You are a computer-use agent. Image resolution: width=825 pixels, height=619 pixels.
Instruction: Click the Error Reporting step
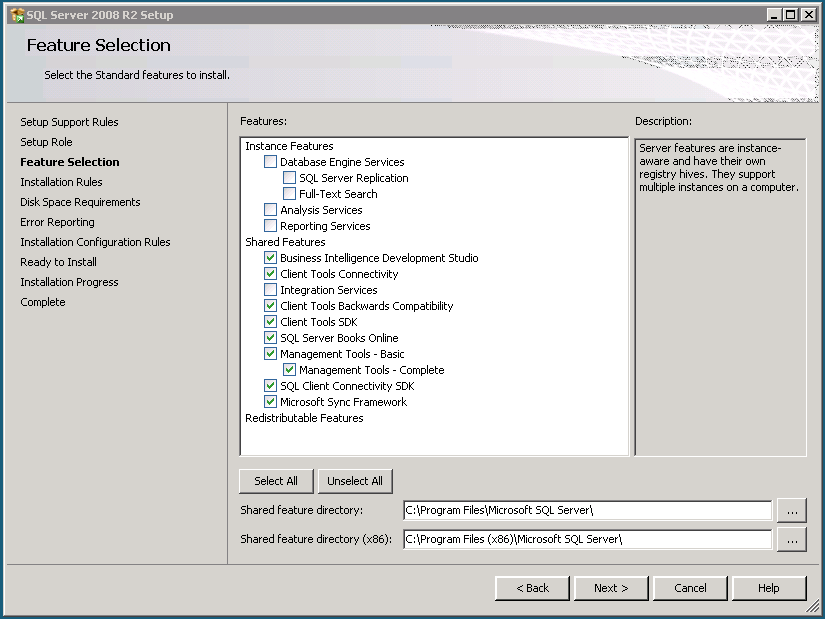(x=57, y=222)
